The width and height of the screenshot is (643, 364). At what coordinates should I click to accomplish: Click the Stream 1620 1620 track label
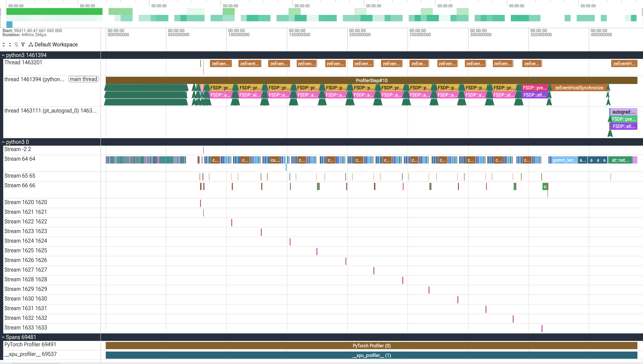[x=26, y=202]
